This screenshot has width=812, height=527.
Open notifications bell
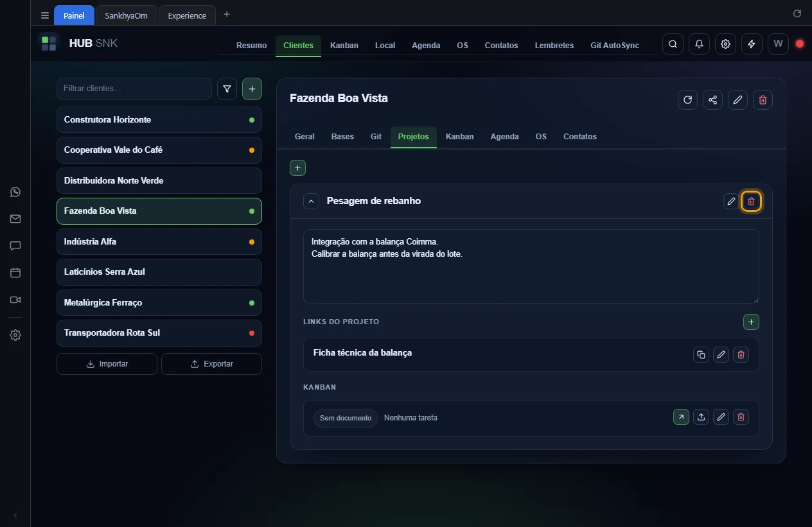tap(699, 44)
